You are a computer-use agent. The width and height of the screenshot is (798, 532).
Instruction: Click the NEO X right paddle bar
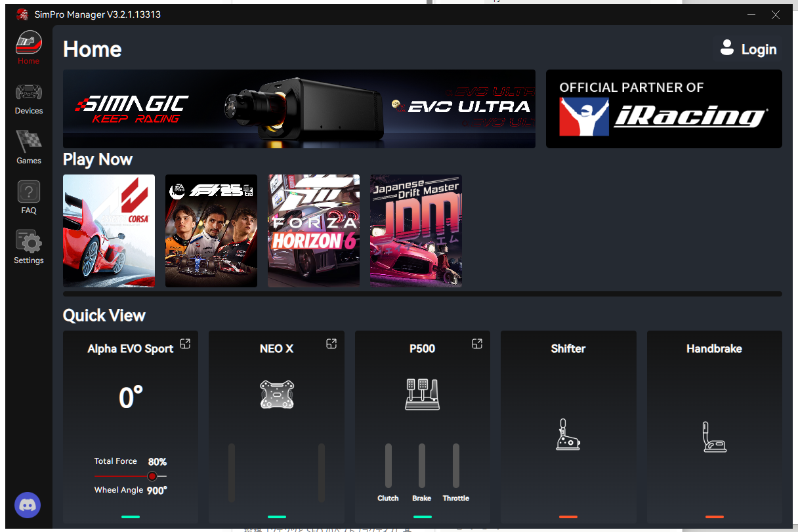(x=322, y=473)
